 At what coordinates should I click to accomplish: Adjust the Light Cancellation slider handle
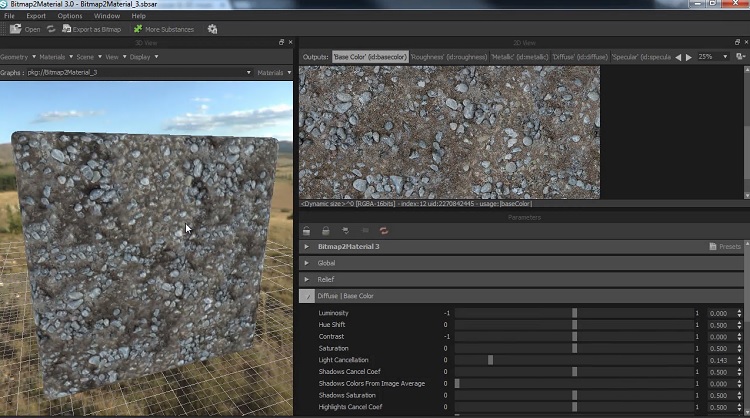tap(490, 360)
